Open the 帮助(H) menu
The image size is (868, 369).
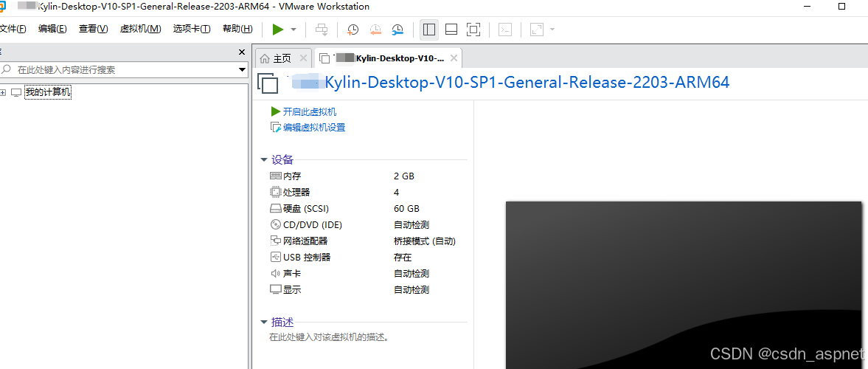coord(237,30)
